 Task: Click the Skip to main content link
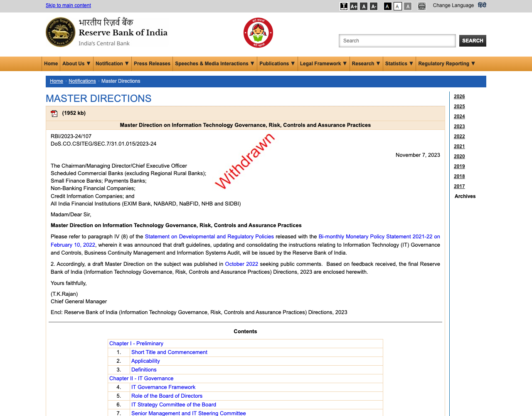68,5
